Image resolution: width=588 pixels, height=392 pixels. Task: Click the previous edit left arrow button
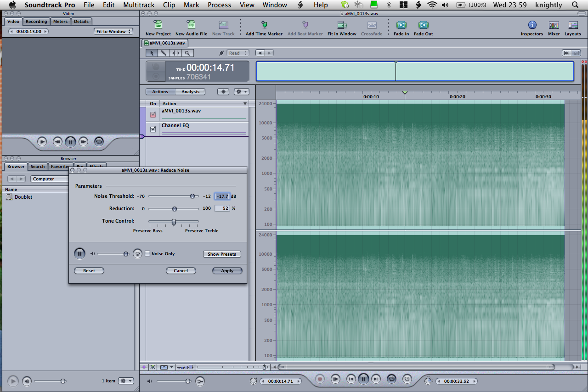click(x=260, y=53)
